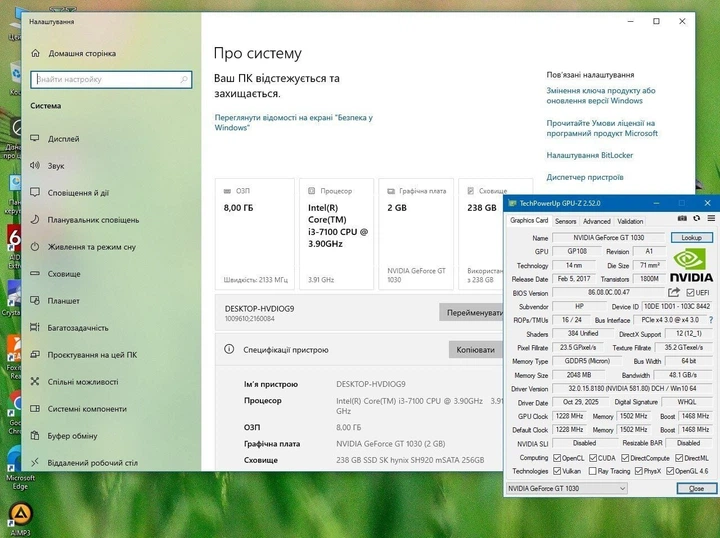Screen dimensions: 720x538
Task: Click the Знайти настройку search field
Action: 111,79
